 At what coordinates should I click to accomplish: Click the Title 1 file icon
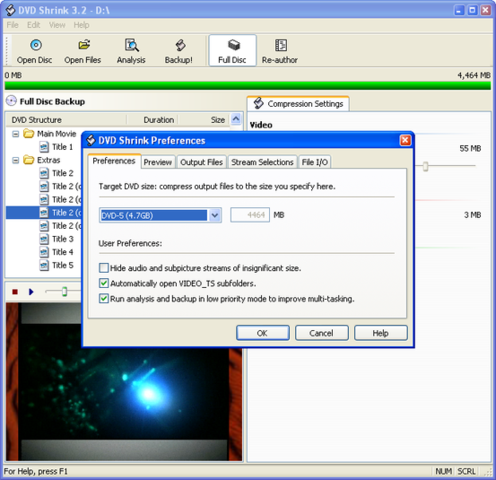pos(44,147)
